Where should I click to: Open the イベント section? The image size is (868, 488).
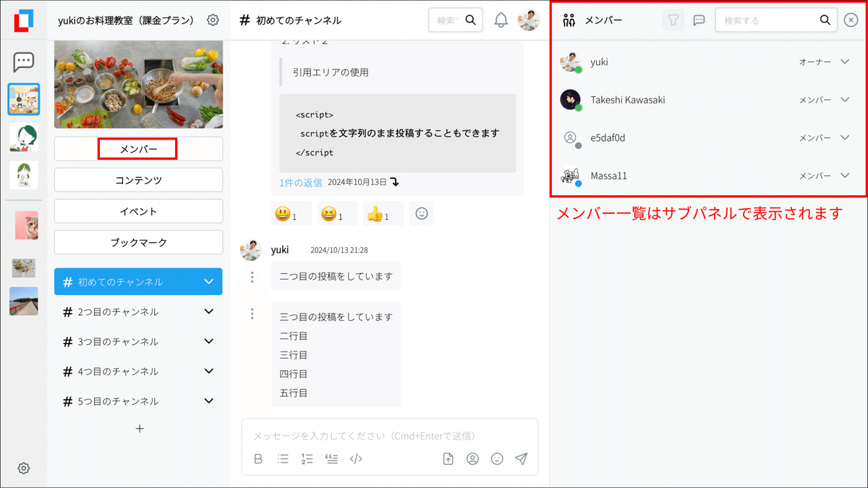[138, 211]
